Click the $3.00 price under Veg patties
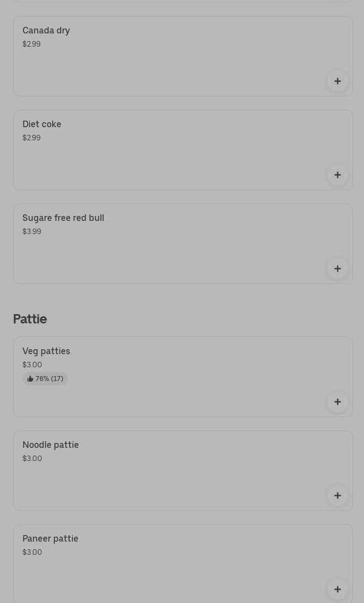This screenshot has height=603, width=364. click(x=32, y=365)
